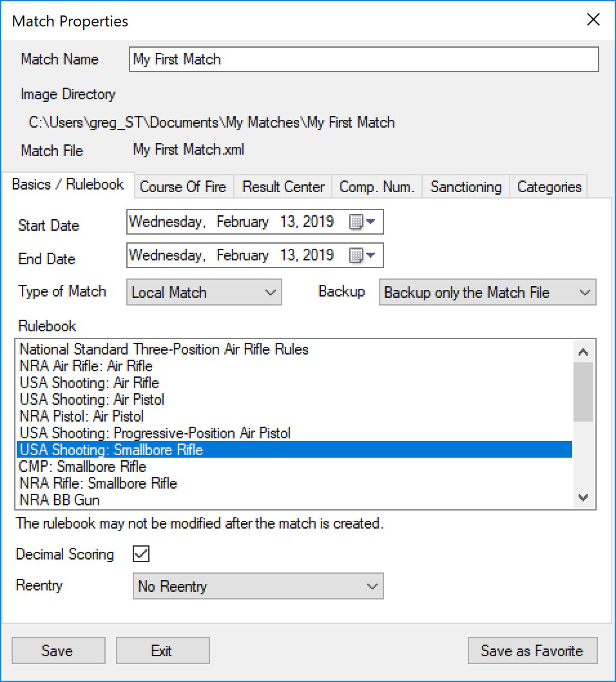Screen dimensions: 616x682
Task: Select the Categories tab
Action: click(x=549, y=187)
